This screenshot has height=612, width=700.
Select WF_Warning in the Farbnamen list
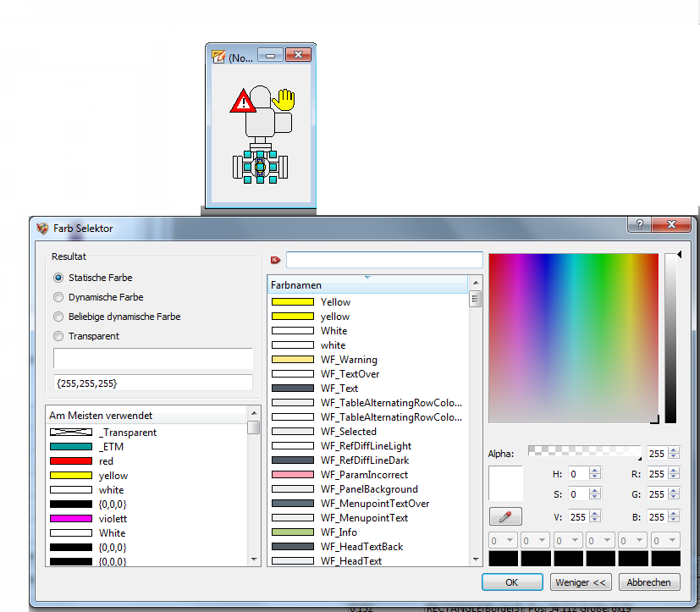point(367,360)
